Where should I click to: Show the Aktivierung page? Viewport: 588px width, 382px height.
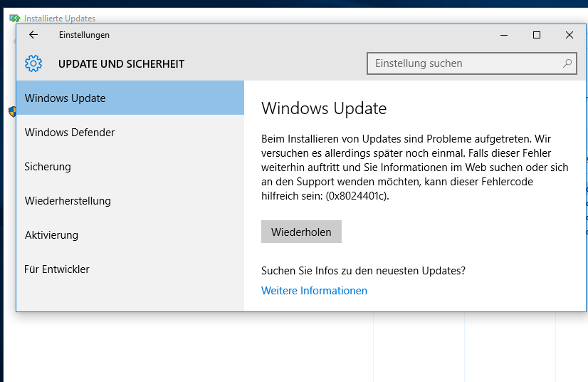pyautogui.click(x=130, y=234)
